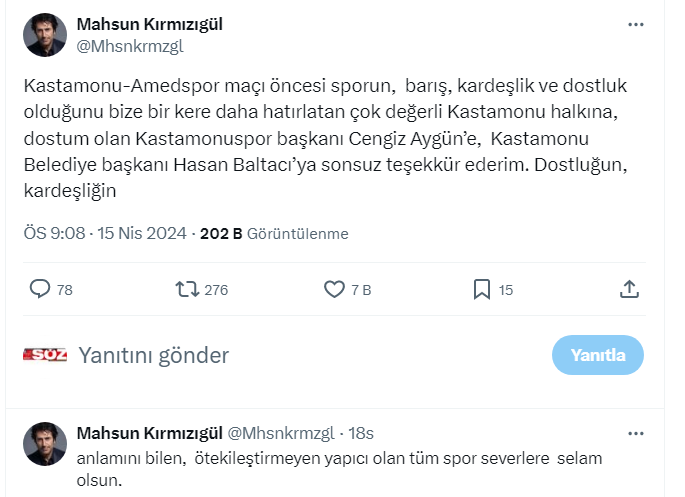Click the avatar on the reply tweet
685x497 pixels.
click(45, 445)
